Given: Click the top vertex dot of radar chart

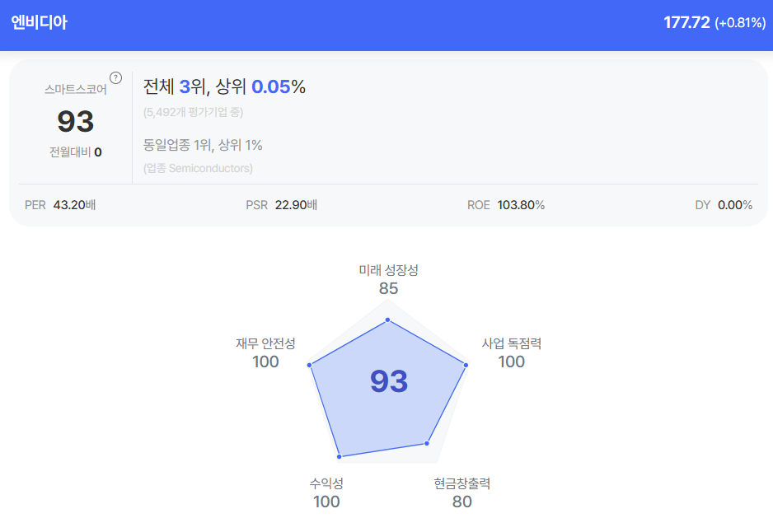Looking at the screenshot, I should (388, 320).
